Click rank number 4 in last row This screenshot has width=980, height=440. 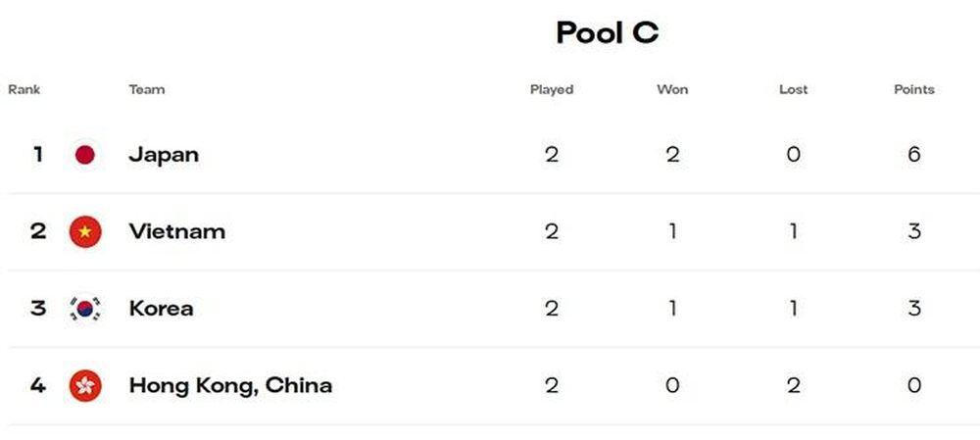pos(37,386)
